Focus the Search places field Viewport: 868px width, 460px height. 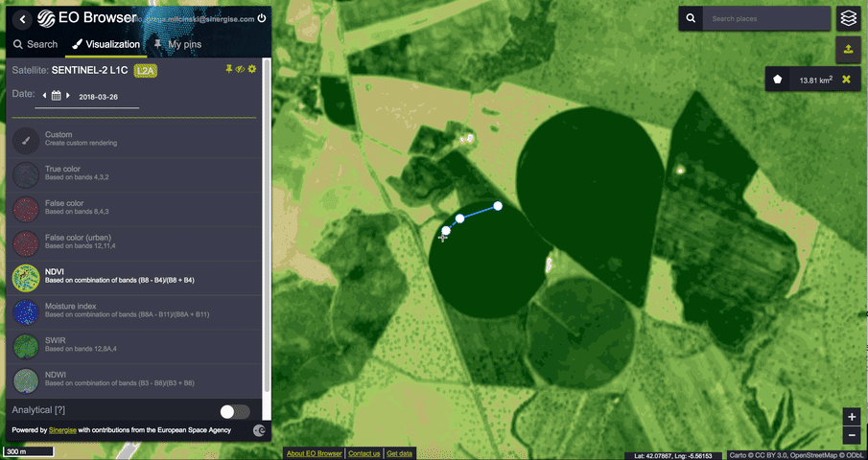coord(766,19)
